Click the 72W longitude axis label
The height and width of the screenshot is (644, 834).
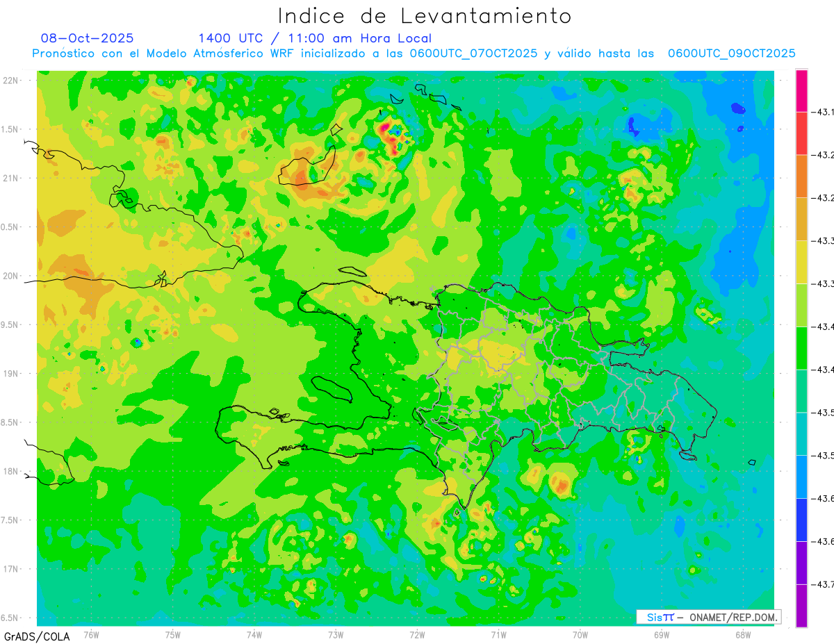pyautogui.click(x=417, y=635)
